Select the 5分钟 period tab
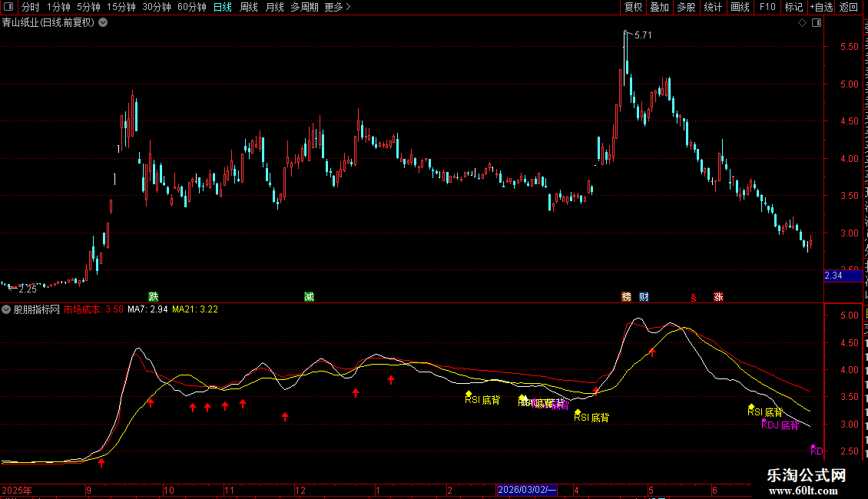The width and height of the screenshot is (868, 499). tap(88, 7)
